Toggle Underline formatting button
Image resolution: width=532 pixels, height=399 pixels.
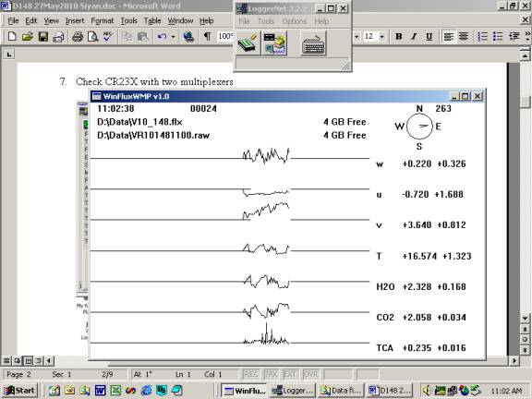point(429,36)
